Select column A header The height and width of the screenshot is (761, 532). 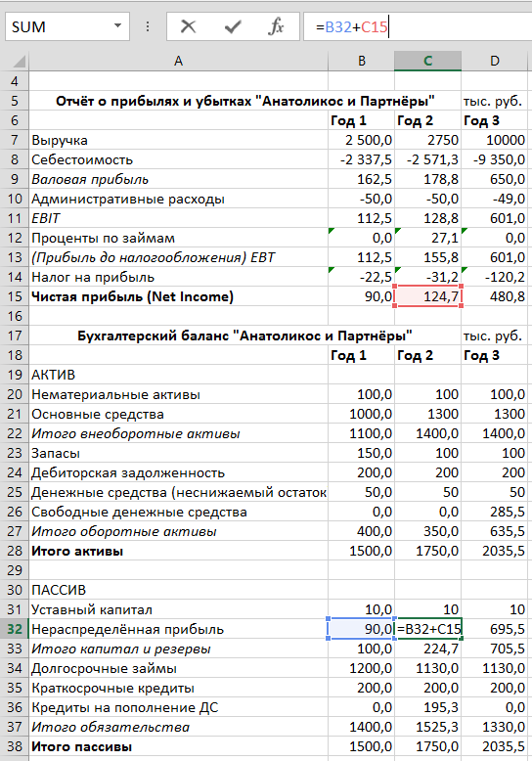179,62
